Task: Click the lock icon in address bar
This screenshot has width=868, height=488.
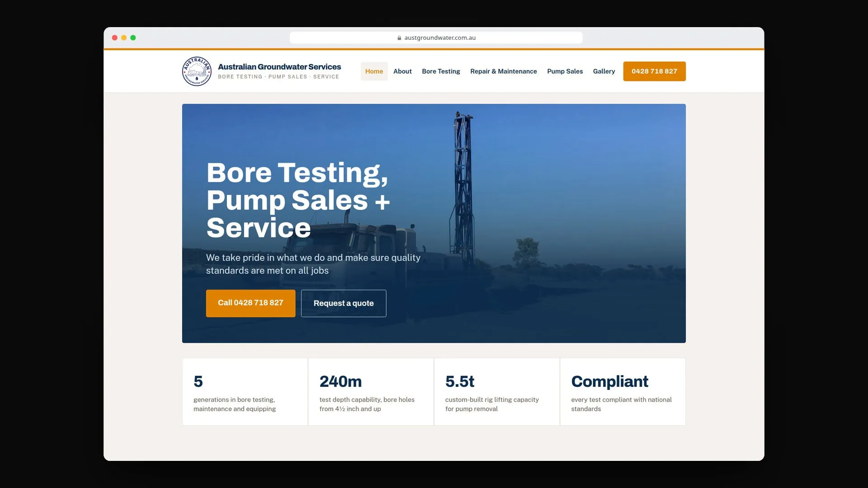Action: (399, 38)
